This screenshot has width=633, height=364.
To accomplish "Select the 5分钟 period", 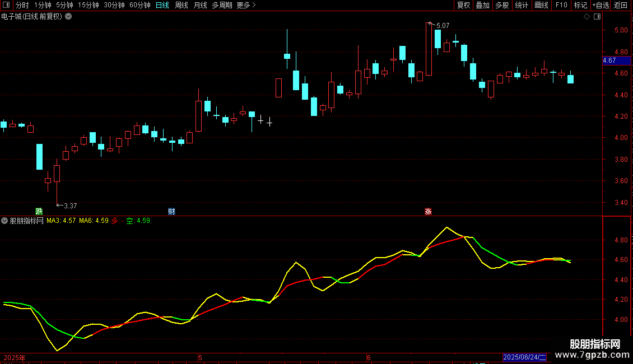I will pos(64,5).
